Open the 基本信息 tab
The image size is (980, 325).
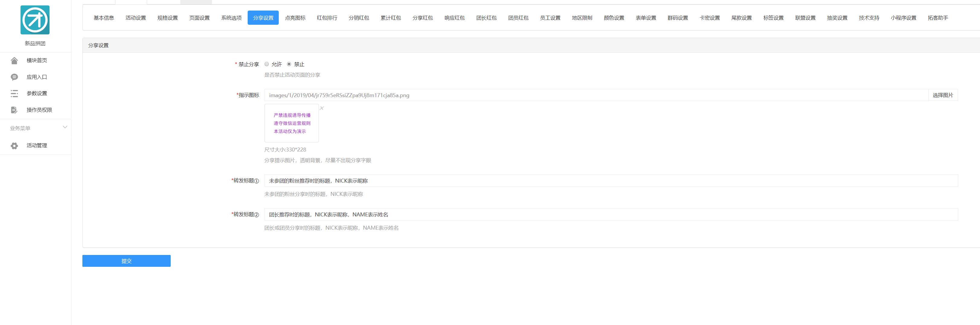click(104, 18)
